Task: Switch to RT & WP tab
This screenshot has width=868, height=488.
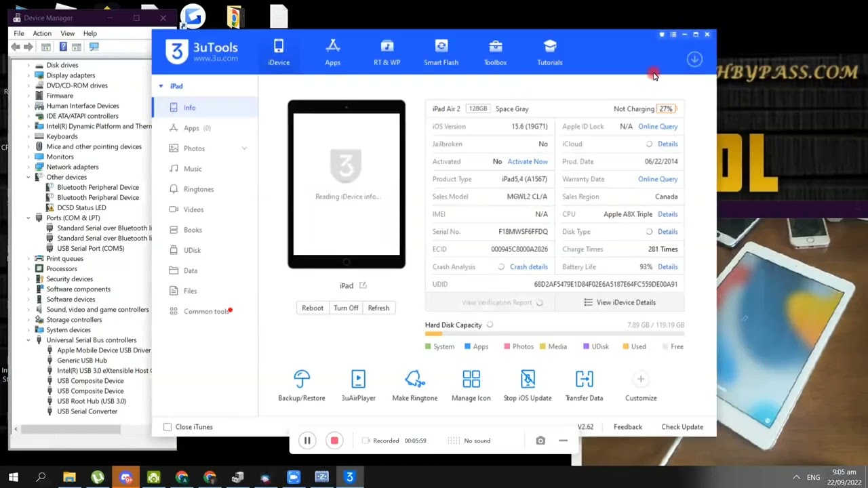Action: point(387,52)
